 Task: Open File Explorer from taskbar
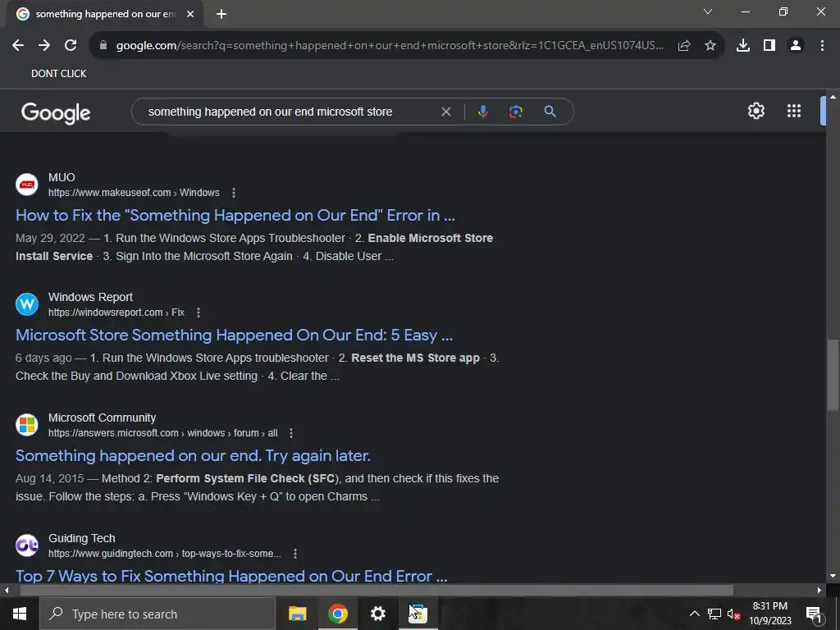(297, 614)
